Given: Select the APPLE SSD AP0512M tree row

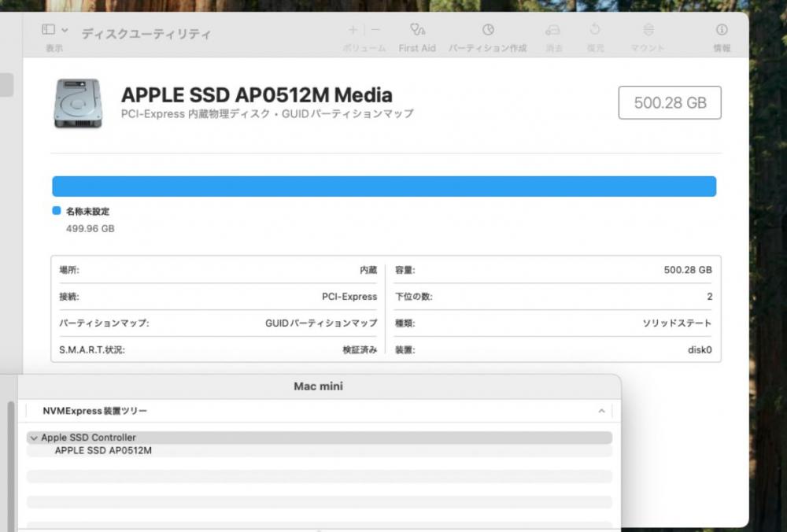Looking at the screenshot, I should click(320, 451).
